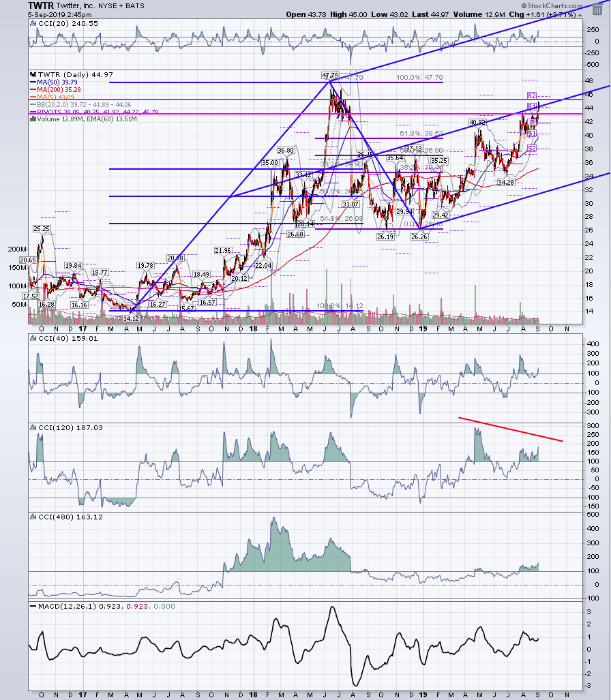Click the CCI(480) area-chart icon
Viewport: 611px width, 700px height.
pos(33,517)
